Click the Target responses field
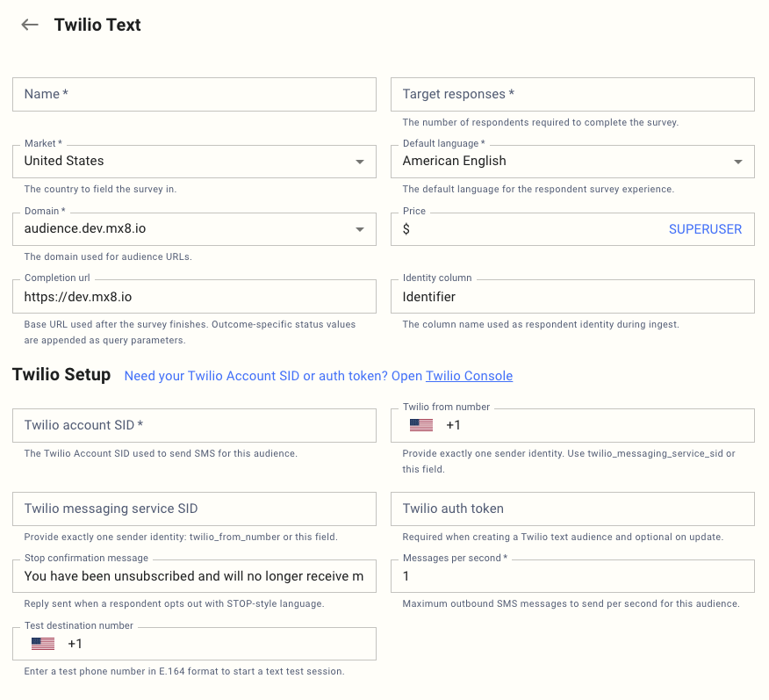 point(572,94)
